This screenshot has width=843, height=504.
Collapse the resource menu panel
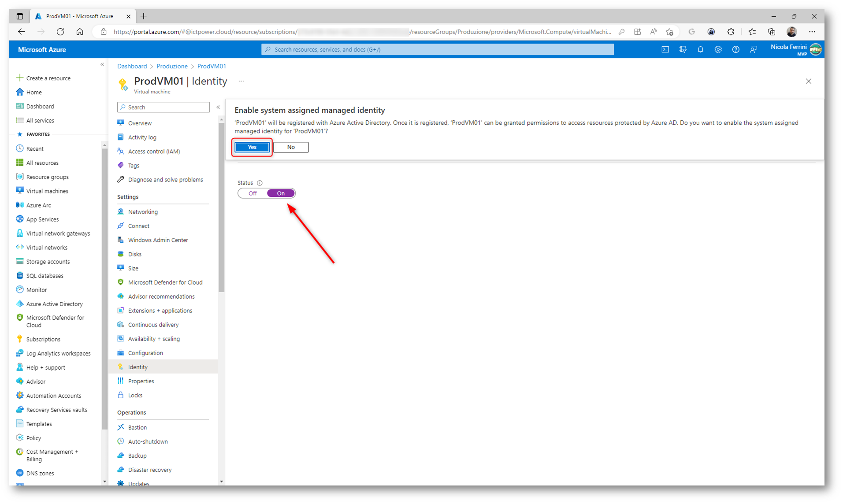tap(218, 107)
